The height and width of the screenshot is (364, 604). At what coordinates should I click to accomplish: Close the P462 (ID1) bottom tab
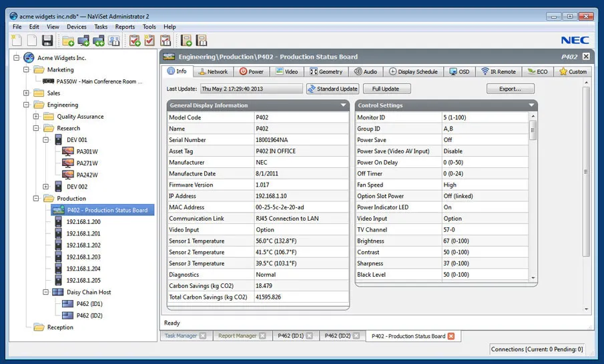[309, 336]
